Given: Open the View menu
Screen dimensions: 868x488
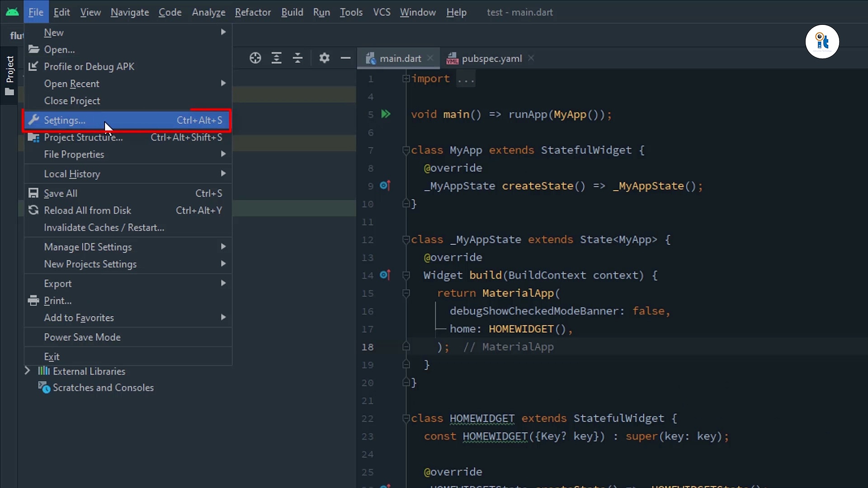Looking at the screenshot, I should [x=90, y=12].
